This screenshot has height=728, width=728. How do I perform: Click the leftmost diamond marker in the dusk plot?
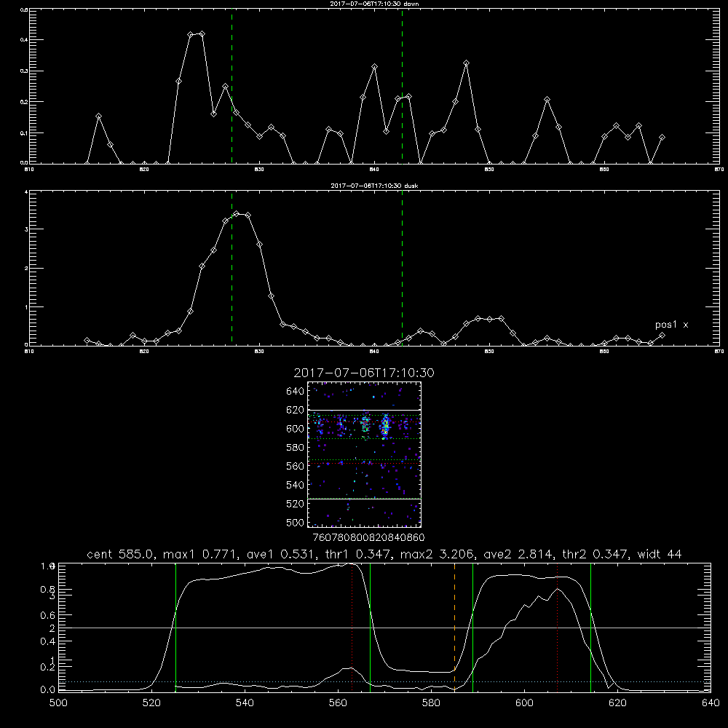[x=87, y=340]
